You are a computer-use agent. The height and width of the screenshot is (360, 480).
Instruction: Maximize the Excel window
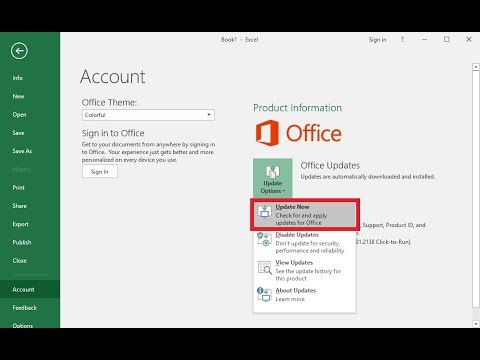446,39
